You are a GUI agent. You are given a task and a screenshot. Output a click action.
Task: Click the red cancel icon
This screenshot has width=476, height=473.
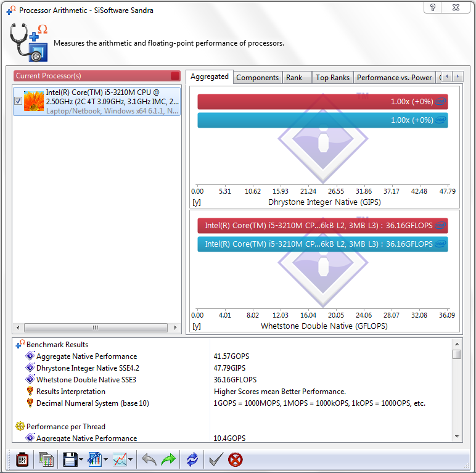[236, 459]
